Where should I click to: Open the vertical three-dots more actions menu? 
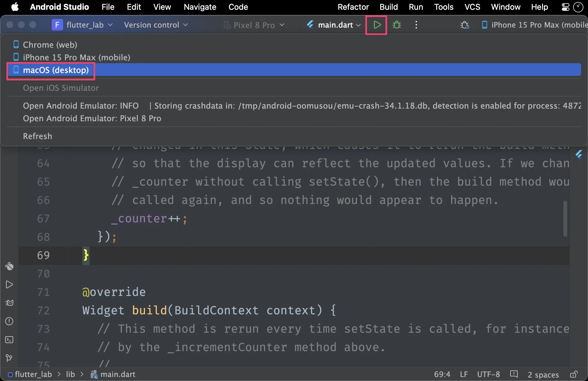click(x=416, y=25)
